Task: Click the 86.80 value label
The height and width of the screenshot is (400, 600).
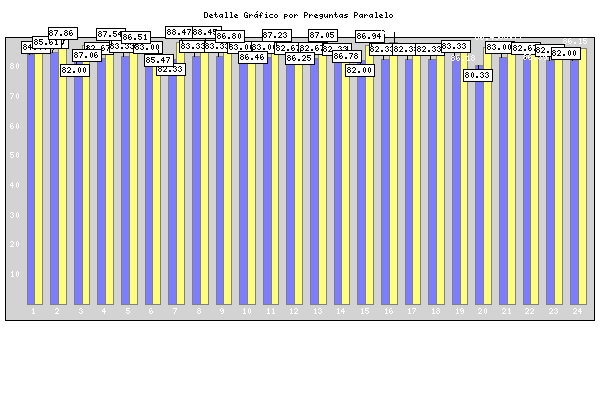Action: point(230,36)
